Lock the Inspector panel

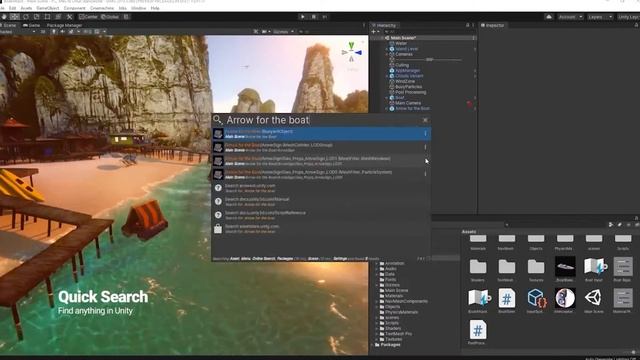[x=636, y=25]
